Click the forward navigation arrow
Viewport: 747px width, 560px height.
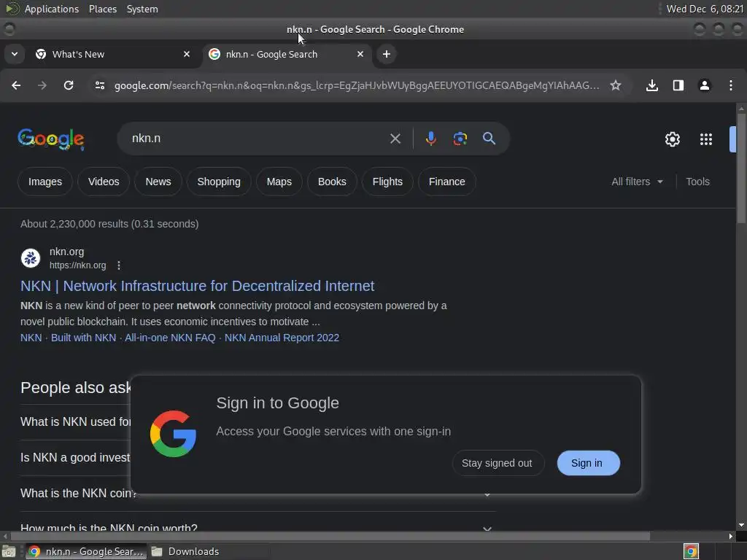[42, 85]
